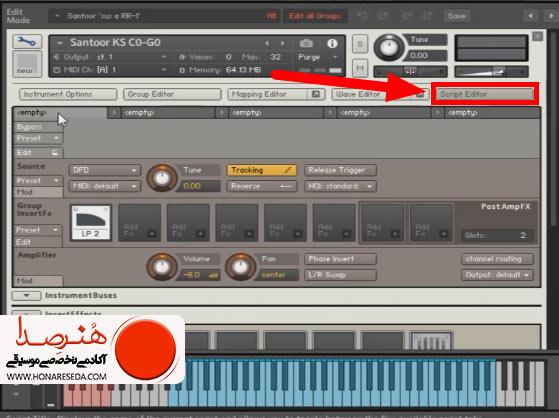Click the 'new' instrument icon below the wrench
This screenshot has height=418, width=559.
[x=27, y=64]
